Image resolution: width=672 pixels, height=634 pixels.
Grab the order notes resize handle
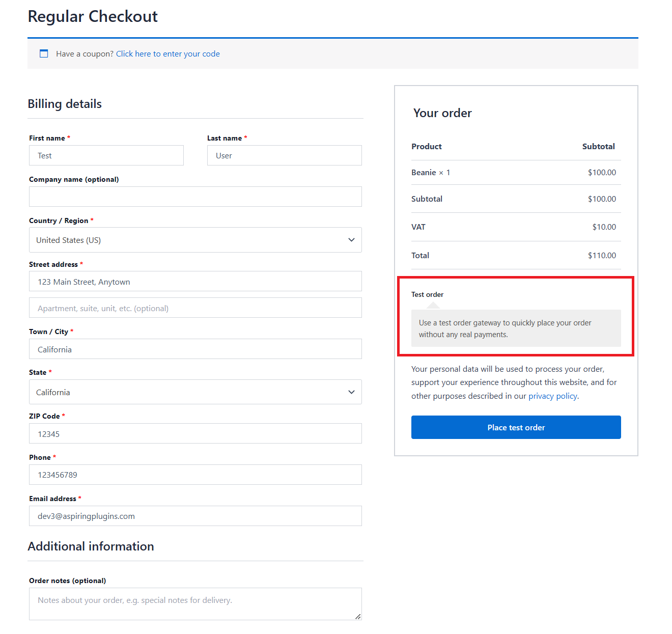click(358, 616)
